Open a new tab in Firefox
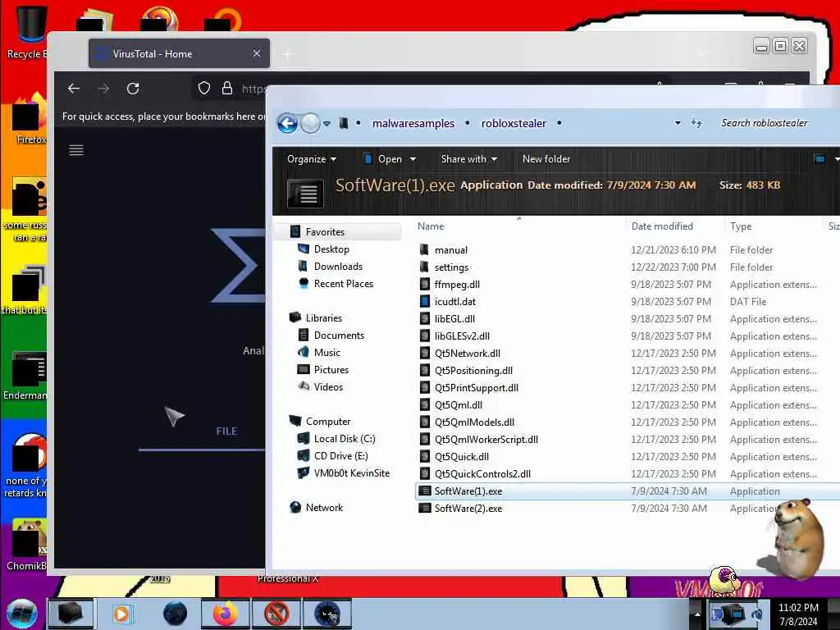 tap(288, 54)
